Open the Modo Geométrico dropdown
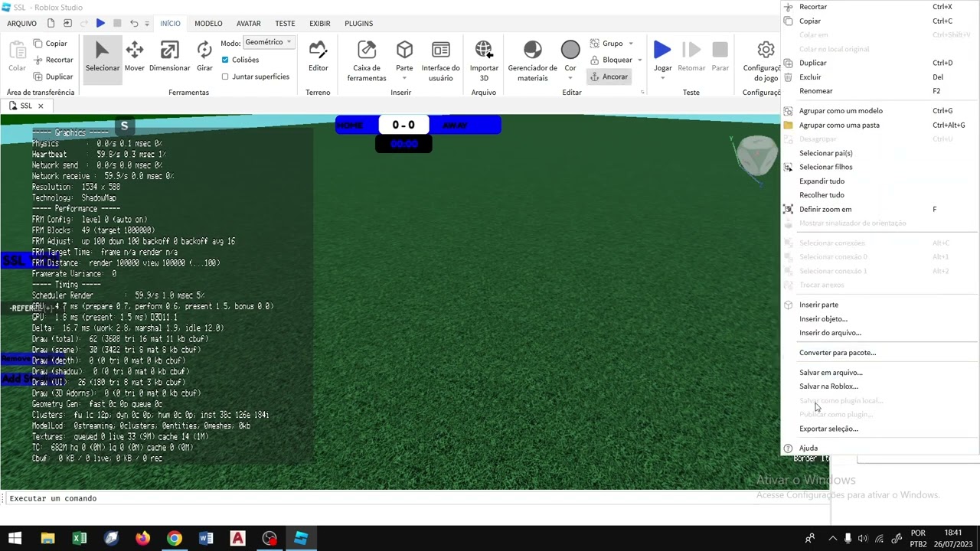This screenshot has width=980, height=551. tap(268, 42)
